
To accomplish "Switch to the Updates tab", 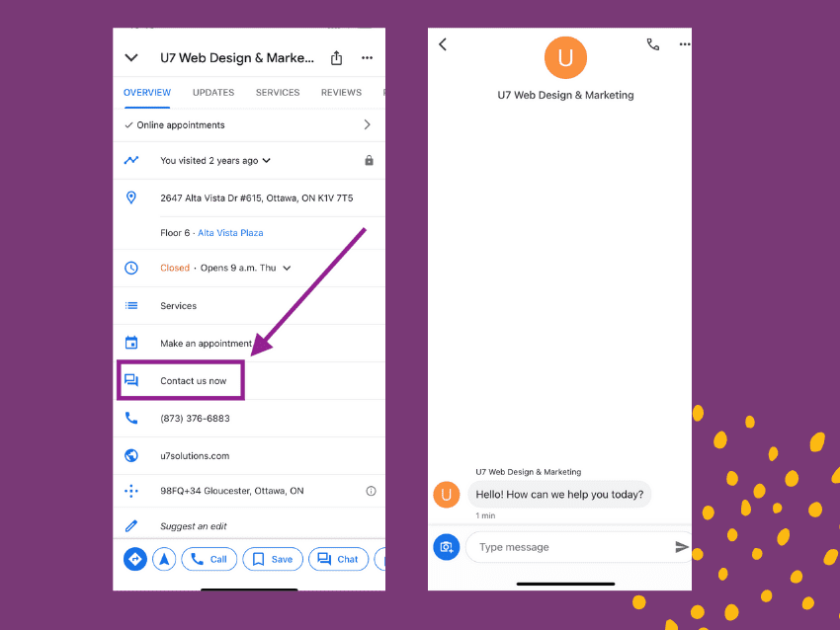I will coord(213,93).
